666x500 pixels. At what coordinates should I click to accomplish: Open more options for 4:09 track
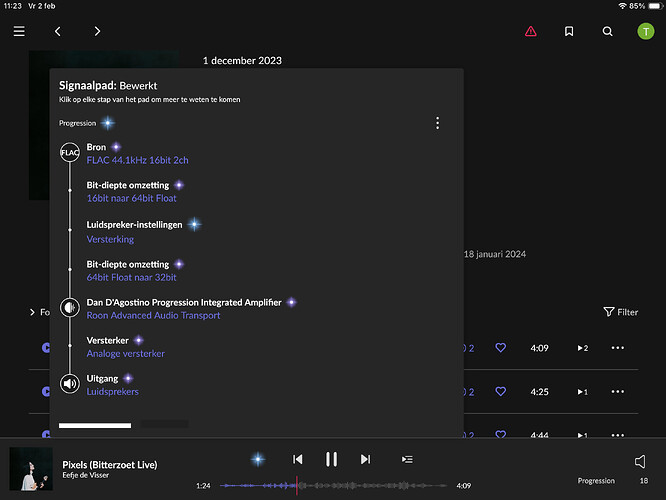coord(617,348)
